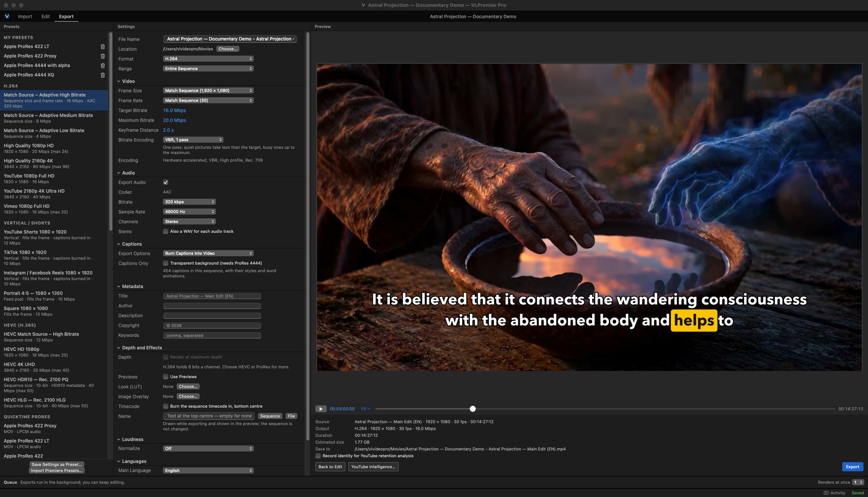Image resolution: width=868 pixels, height=497 pixels.
Task: Delete the Apple ProRes 4444 XQ preset
Action: pos(102,75)
